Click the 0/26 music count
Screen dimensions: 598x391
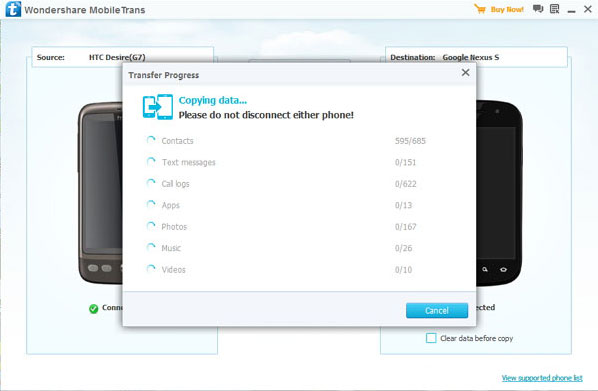click(403, 248)
